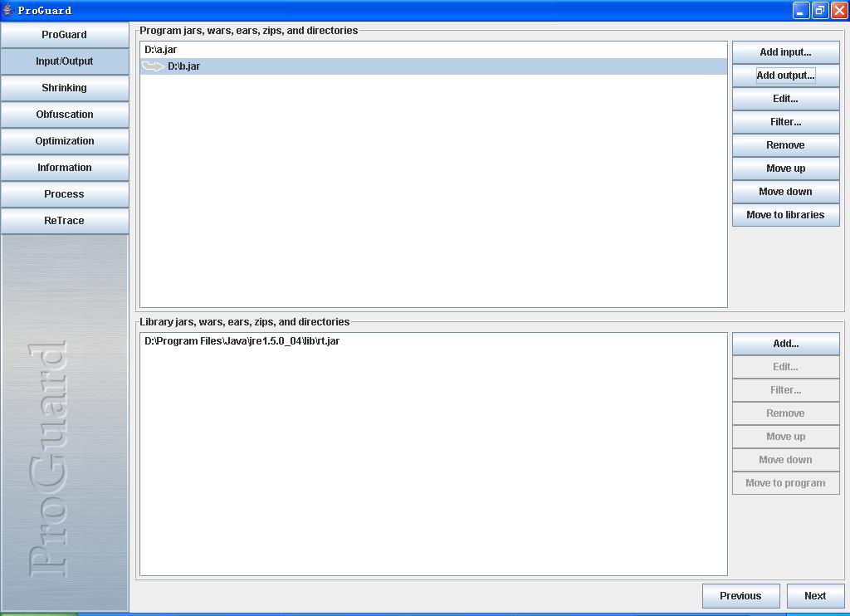Move selected program jar up

785,169
